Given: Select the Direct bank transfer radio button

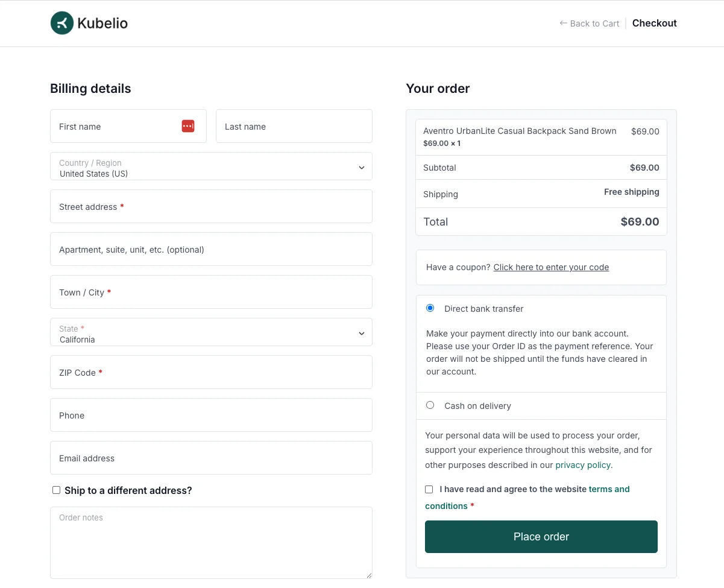Looking at the screenshot, I should (x=430, y=308).
